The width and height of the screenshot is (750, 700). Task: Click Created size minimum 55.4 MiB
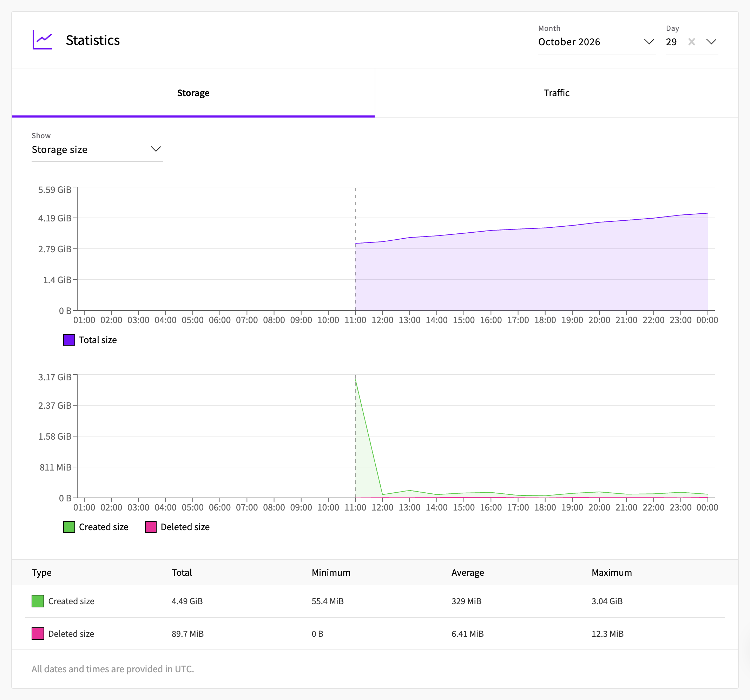(x=328, y=601)
